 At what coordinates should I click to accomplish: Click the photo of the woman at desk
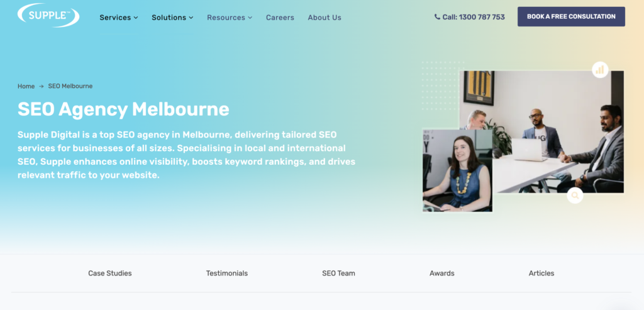pyautogui.click(x=457, y=170)
